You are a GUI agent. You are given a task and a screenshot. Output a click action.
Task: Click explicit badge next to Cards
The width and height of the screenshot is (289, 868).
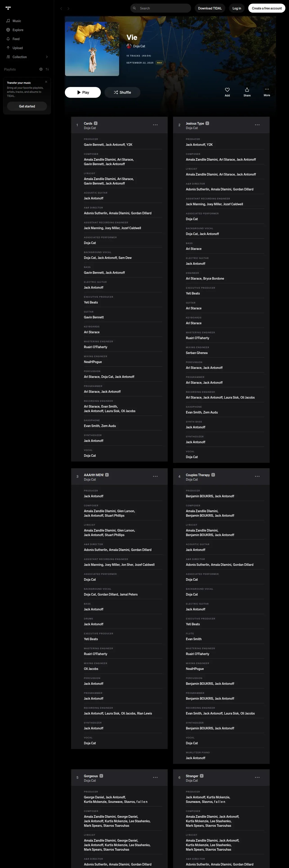point(96,123)
